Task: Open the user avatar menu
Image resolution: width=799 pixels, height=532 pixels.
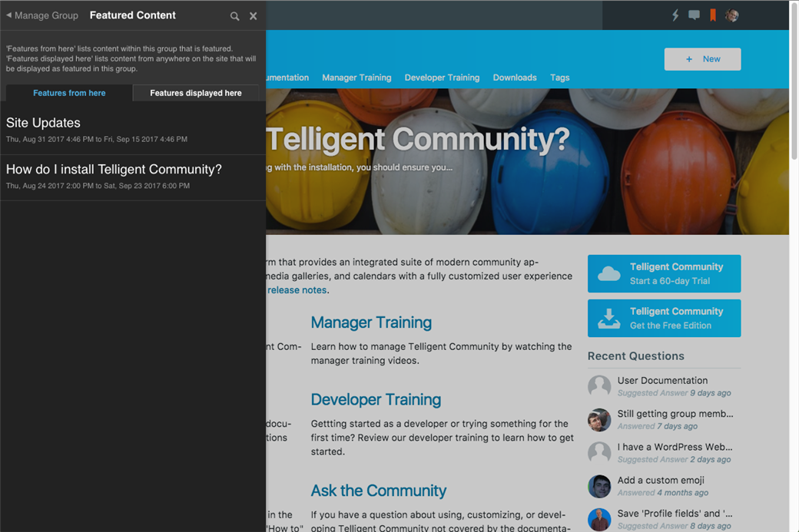Action: tap(732, 15)
